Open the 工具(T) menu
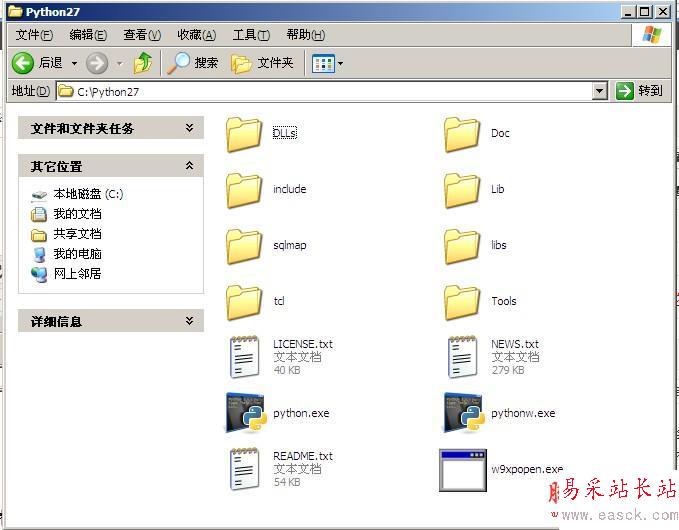 [x=251, y=35]
